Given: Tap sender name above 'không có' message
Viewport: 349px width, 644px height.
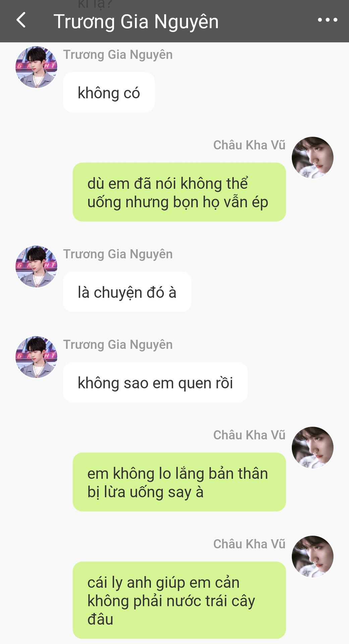Looking at the screenshot, I should coord(118,55).
